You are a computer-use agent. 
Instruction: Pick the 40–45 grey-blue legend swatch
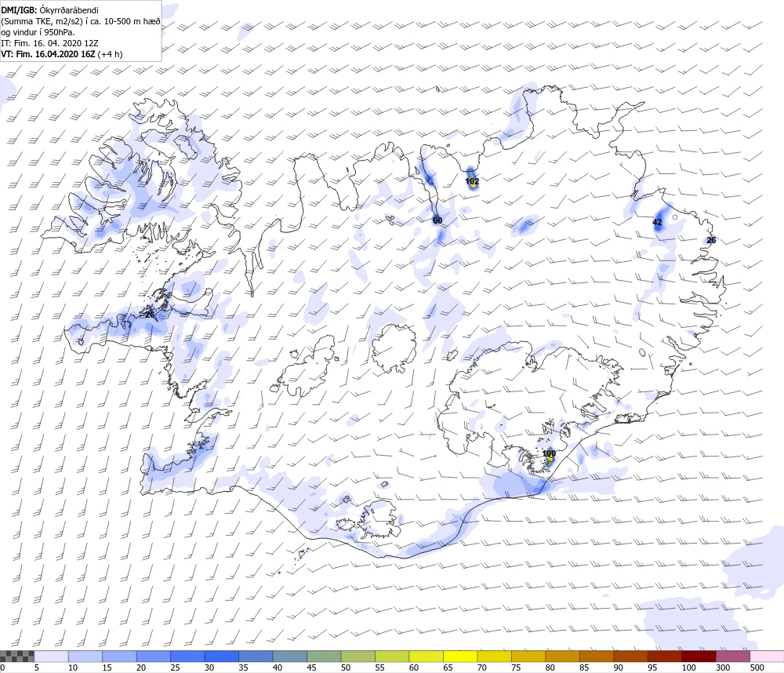tap(289, 657)
